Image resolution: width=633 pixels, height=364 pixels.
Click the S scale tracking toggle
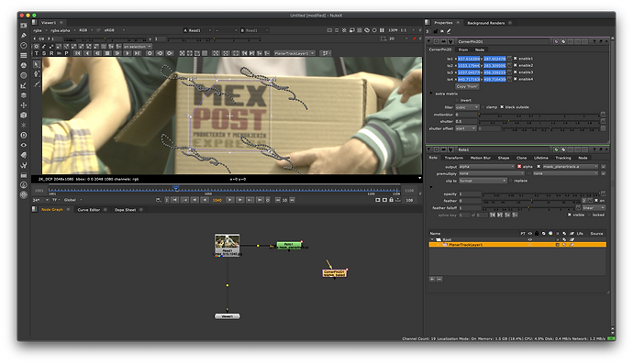[x=44, y=53]
